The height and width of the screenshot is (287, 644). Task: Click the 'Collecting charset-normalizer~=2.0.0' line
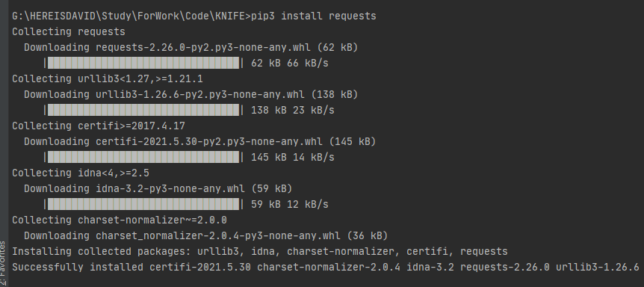point(120,220)
